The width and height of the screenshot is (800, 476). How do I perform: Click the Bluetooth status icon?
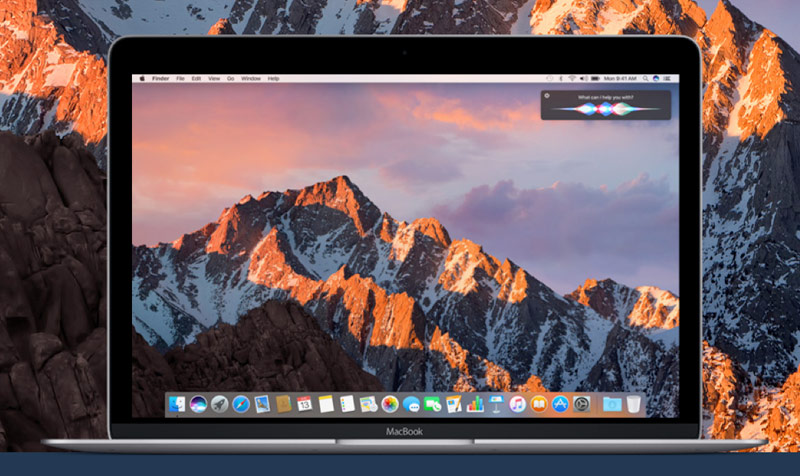point(561,79)
